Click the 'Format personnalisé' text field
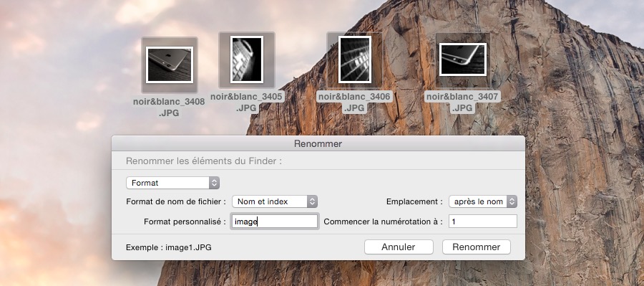The height and width of the screenshot is (286, 644). 274,221
